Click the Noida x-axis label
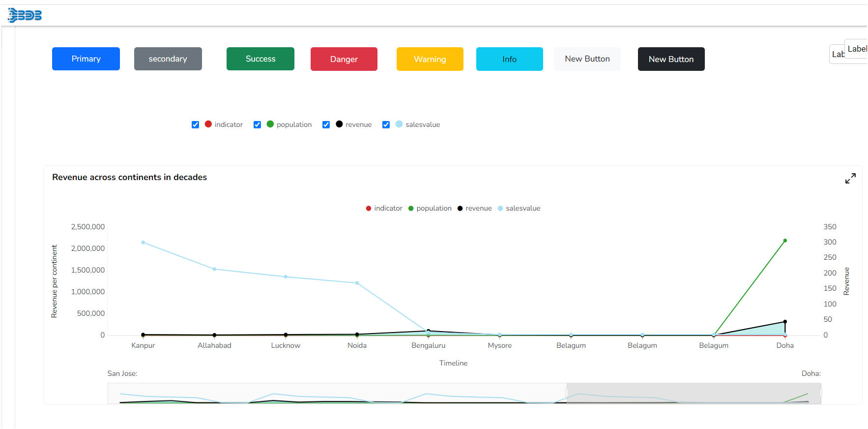The height and width of the screenshot is (429, 868). coord(357,345)
